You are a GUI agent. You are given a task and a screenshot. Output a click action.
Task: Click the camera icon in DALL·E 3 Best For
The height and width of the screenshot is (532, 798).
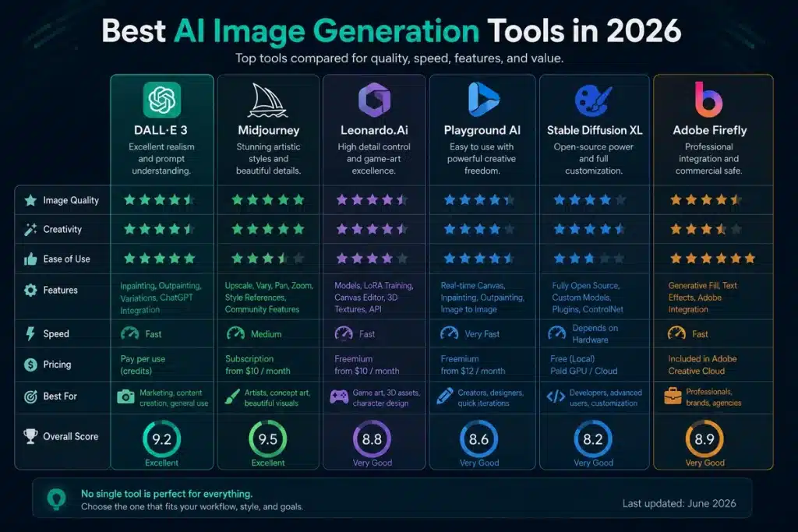pos(125,396)
